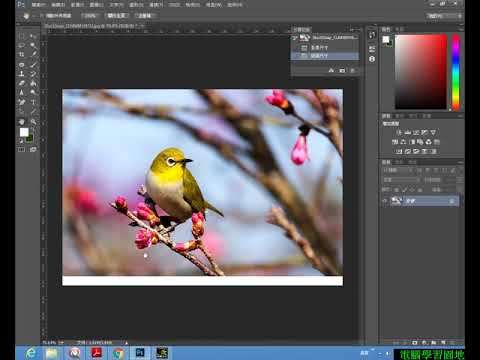Toggle the Scroll All Windows checkbox
The width and height of the screenshot is (480, 360).
pos(42,16)
